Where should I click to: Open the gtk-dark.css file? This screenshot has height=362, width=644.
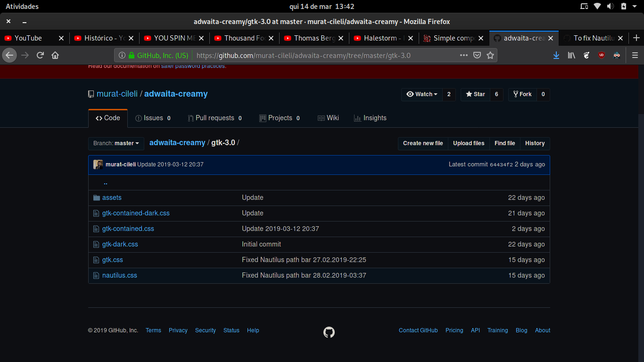[120, 244]
